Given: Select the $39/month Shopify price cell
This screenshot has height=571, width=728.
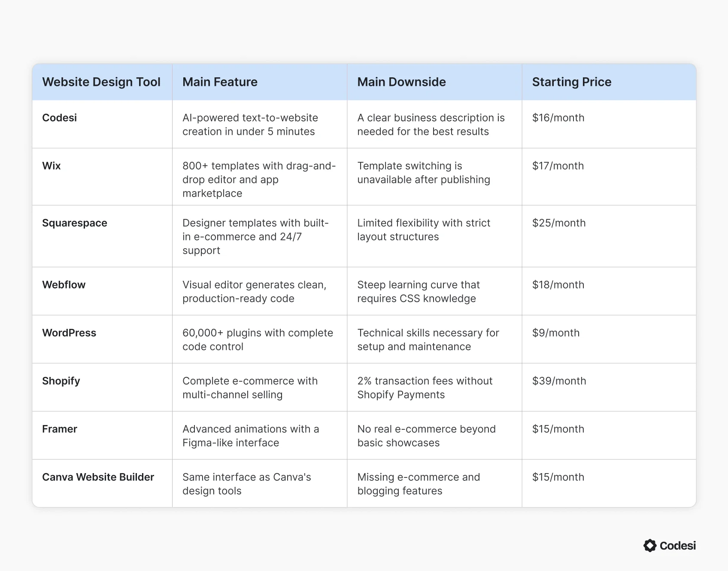Looking at the screenshot, I should click(x=559, y=381).
